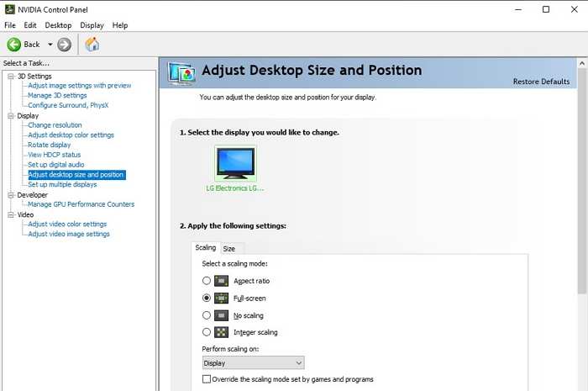Open Change resolution task
The height and width of the screenshot is (391, 588).
tap(55, 125)
